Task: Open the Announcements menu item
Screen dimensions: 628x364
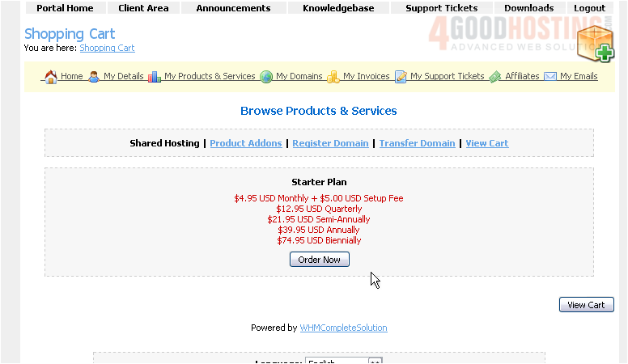Action: (233, 8)
